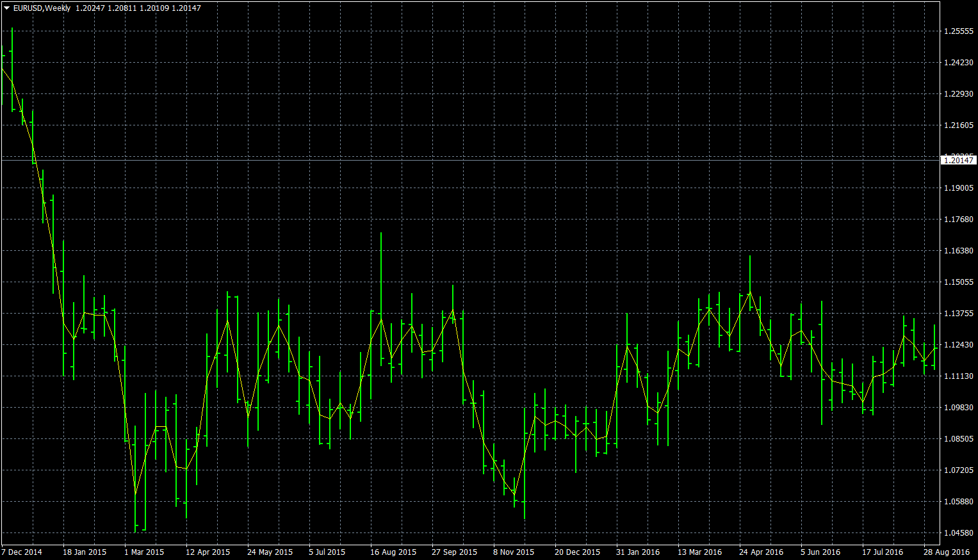Click the 1.08505 price axis label

pyautogui.click(x=959, y=439)
